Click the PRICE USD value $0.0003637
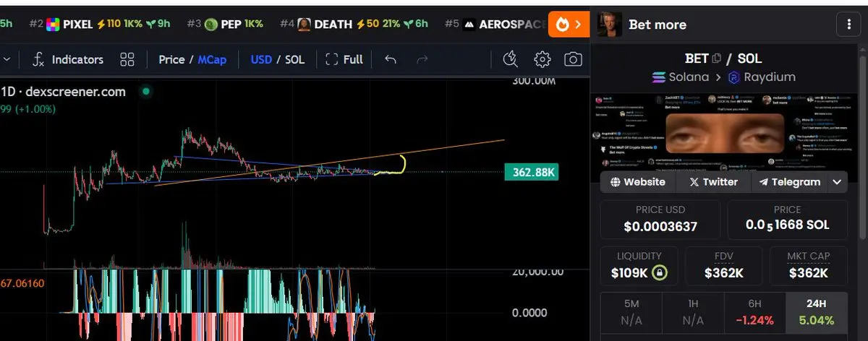868x341 pixels. [x=660, y=226]
